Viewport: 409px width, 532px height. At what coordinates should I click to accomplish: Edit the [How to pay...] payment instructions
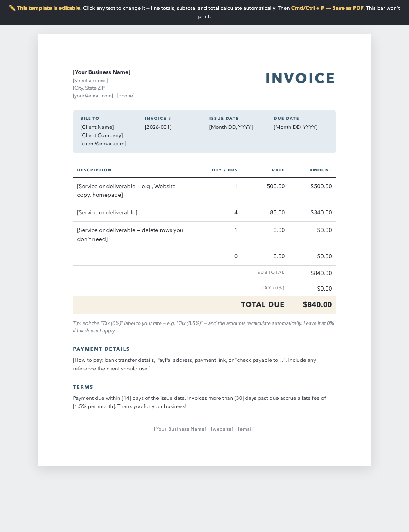point(195,364)
